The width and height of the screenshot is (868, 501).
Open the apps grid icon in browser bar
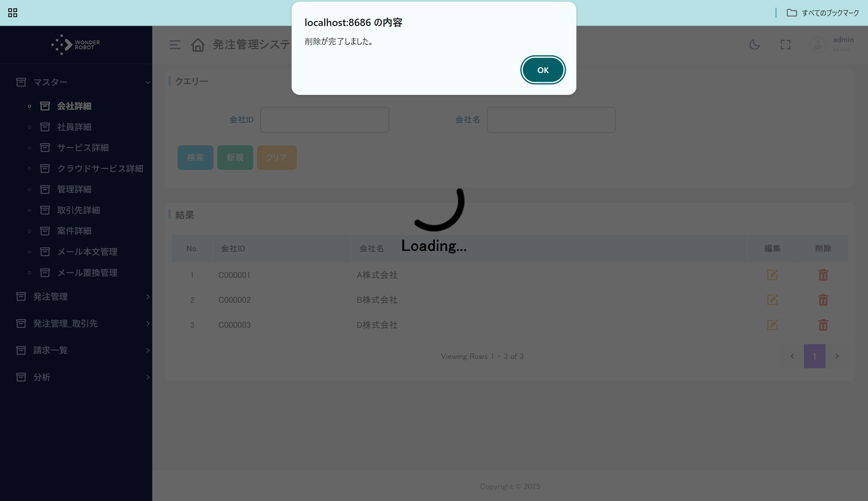(x=13, y=12)
